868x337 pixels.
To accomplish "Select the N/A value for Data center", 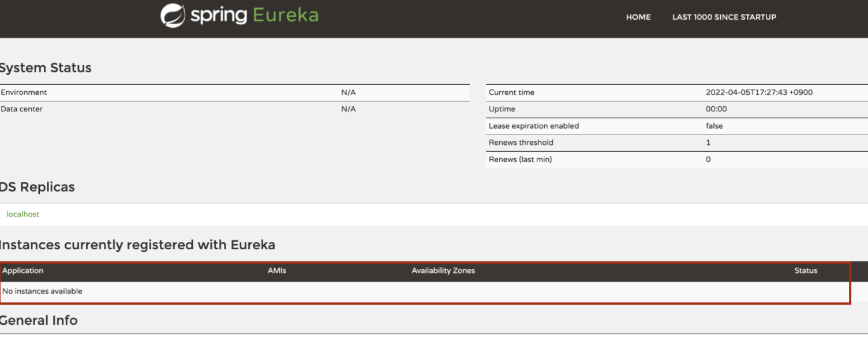I will 349,109.
